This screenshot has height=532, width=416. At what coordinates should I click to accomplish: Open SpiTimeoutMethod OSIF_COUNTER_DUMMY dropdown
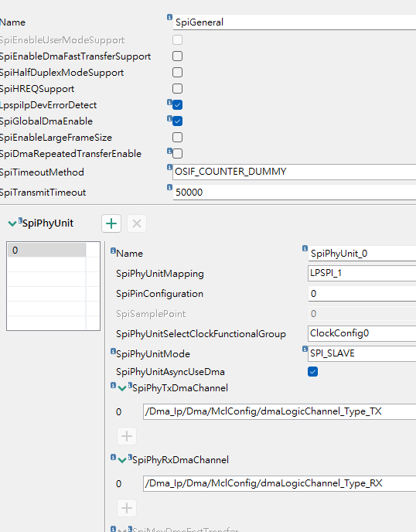click(295, 172)
